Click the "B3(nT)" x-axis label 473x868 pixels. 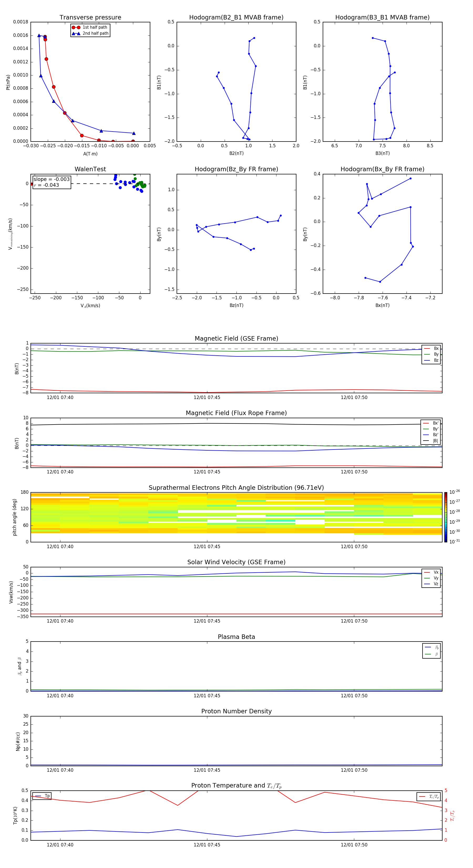pos(382,153)
